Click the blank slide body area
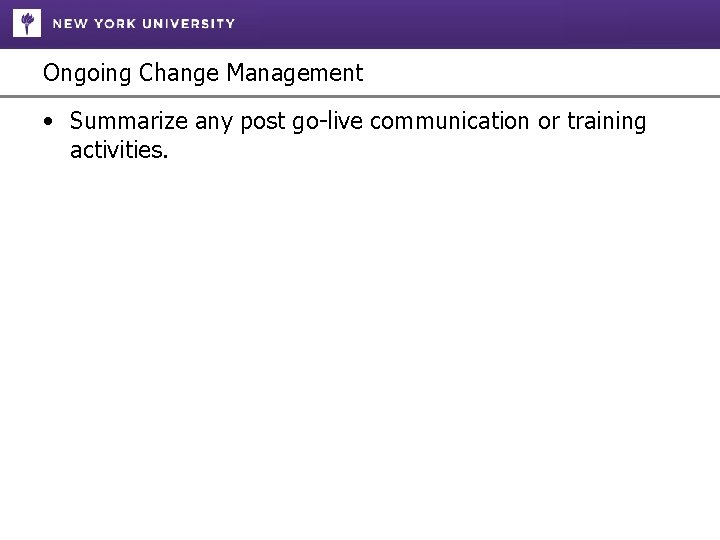The height and width of the screenshot is (540, 720). point(360,350)
